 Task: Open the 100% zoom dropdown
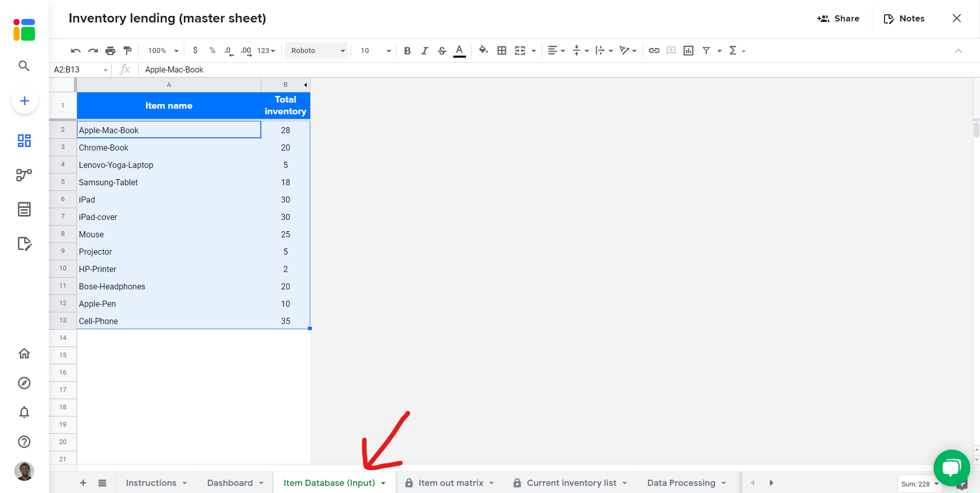pyautogui.click(x=163, y=51)
